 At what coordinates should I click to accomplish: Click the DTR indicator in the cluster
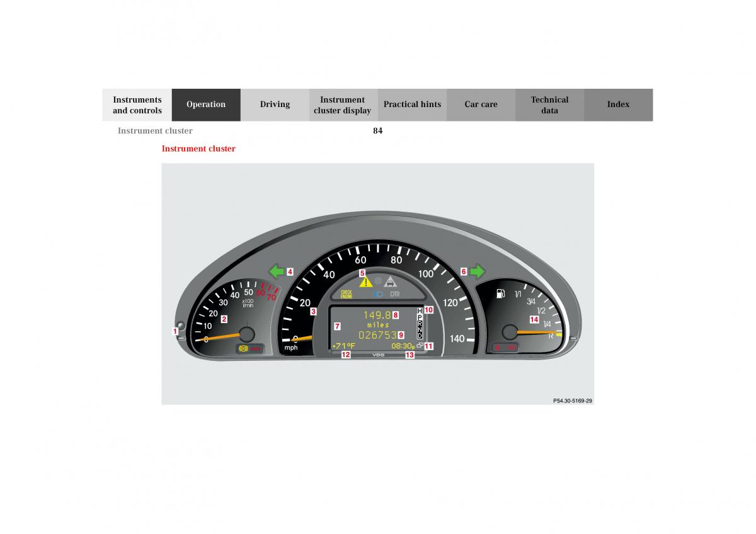click(395, 293)
